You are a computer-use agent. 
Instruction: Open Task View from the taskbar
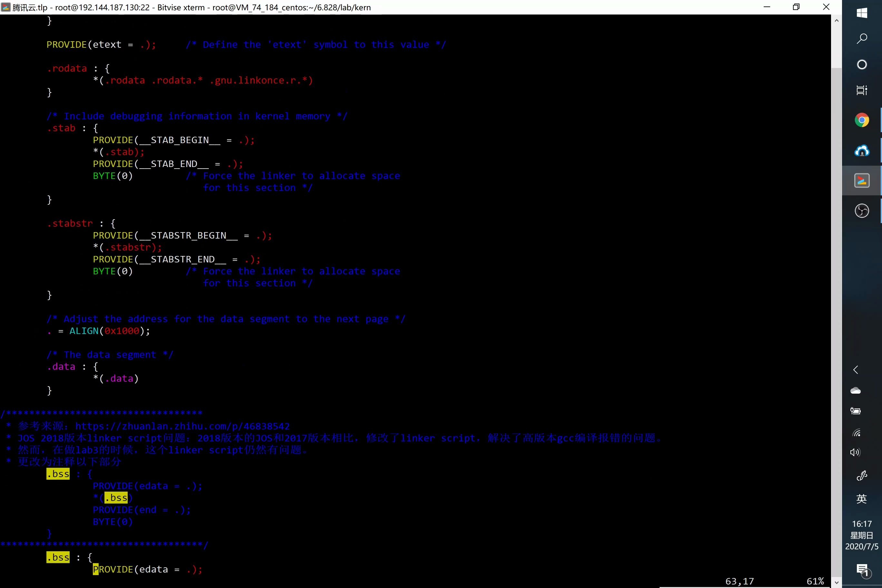[861, 90]
